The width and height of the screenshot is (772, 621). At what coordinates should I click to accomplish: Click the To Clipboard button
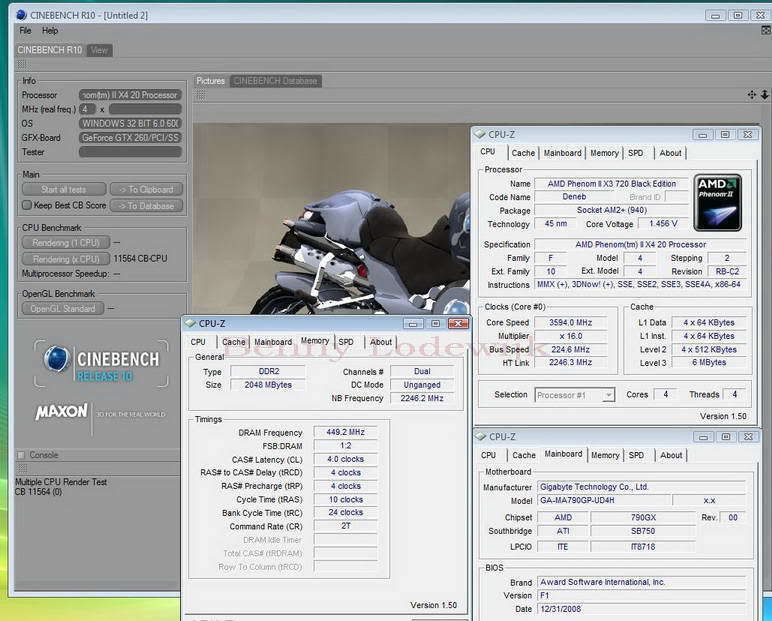coord(146,190)
